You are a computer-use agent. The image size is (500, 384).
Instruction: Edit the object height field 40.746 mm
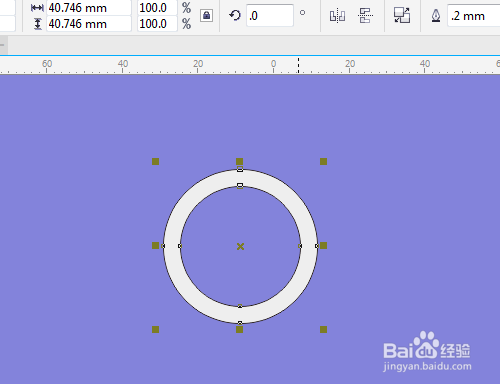(89, 24)
